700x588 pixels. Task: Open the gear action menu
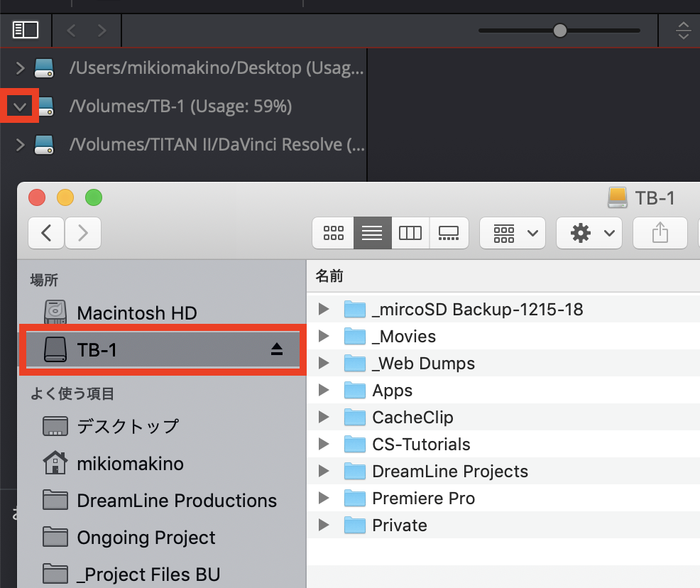click(x=589, y=233)
